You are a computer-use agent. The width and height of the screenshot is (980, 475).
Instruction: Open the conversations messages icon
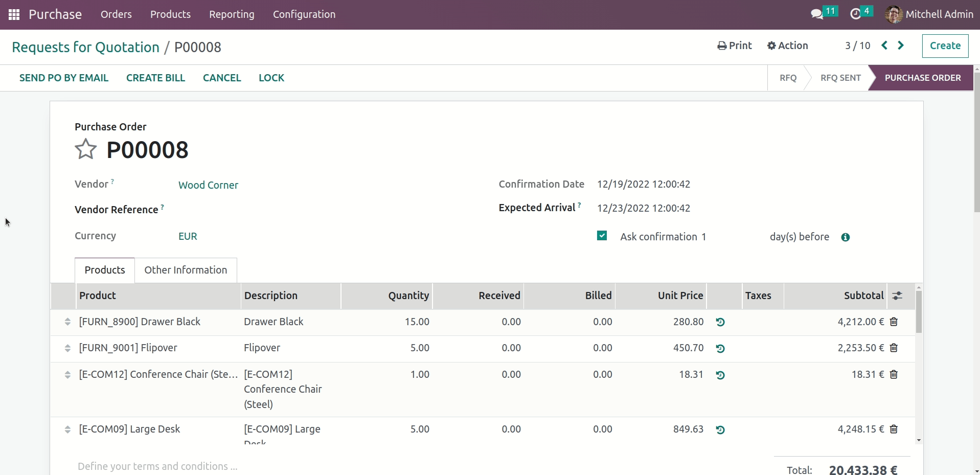[817, 14]
